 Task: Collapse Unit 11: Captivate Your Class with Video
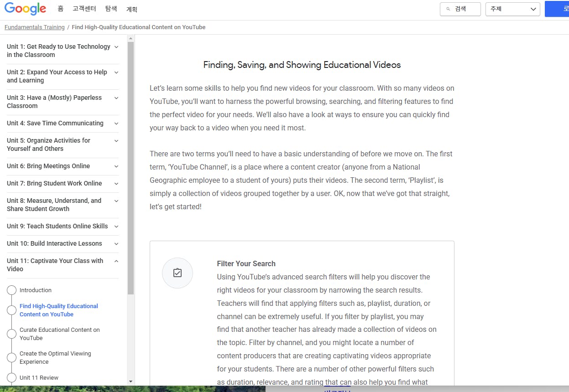point(116,261)
